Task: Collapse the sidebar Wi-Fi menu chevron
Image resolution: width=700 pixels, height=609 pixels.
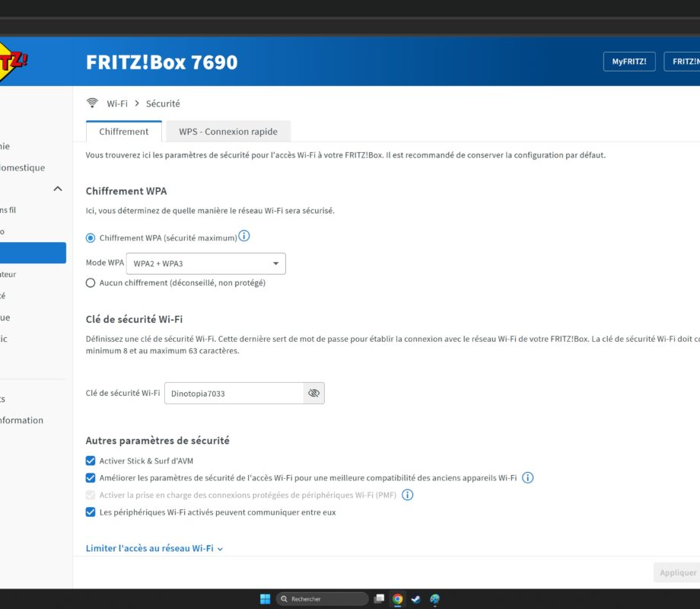Action: (x=58, y=189)
